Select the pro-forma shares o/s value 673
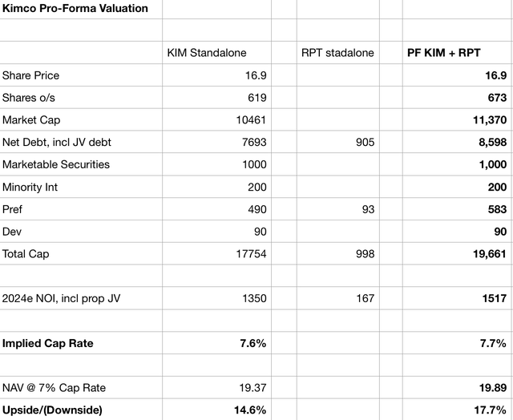This screenshot has width=513, height=420. (496, 98)
